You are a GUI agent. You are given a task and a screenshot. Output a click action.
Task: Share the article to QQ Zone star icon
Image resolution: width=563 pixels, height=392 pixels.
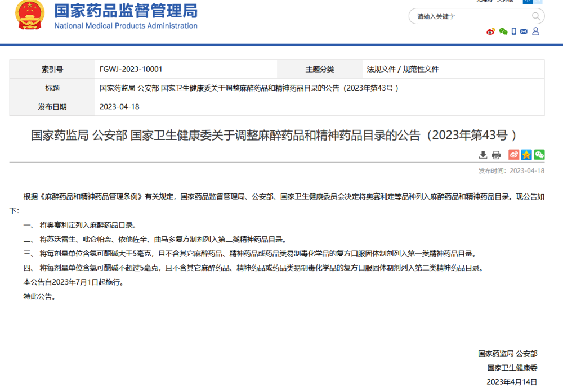tap(526, 155)
